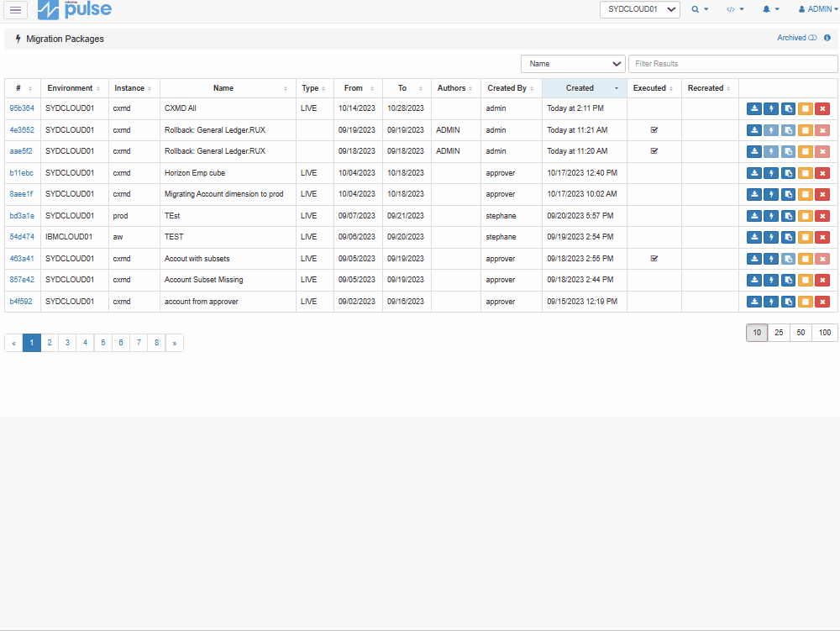Click the Pulse logo

75,9
